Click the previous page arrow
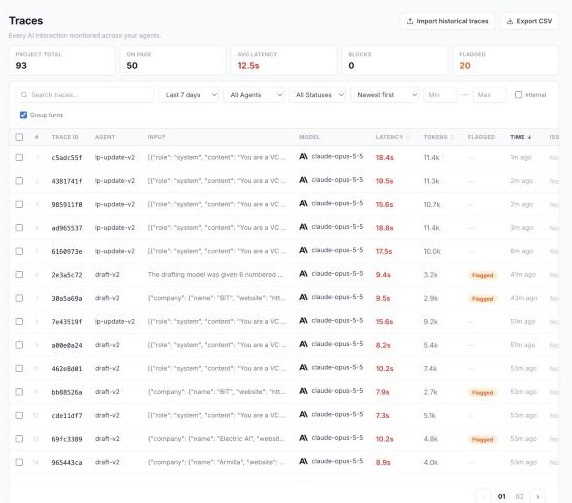Screen dimensions: 572x503 483,496
